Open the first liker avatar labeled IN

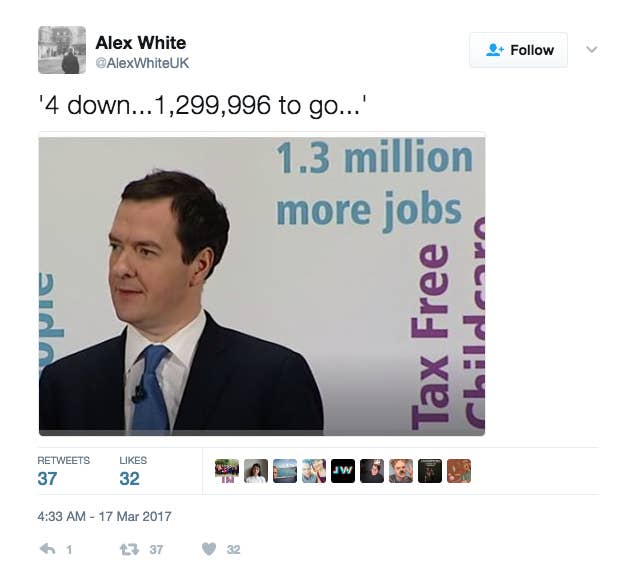point(227,471)
